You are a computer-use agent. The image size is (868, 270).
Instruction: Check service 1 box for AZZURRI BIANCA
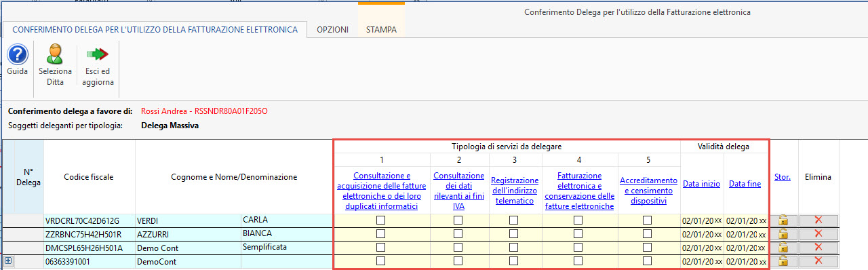381,234
